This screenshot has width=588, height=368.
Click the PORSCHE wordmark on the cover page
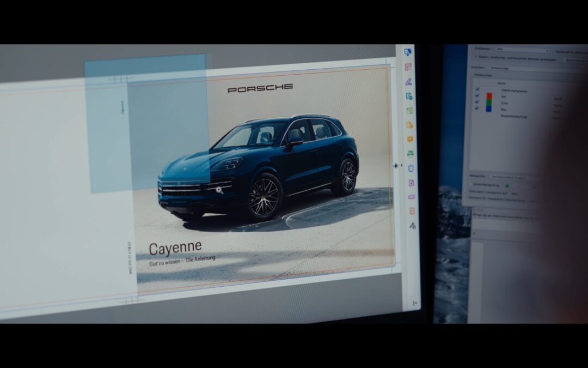click(x=260, y=88)
